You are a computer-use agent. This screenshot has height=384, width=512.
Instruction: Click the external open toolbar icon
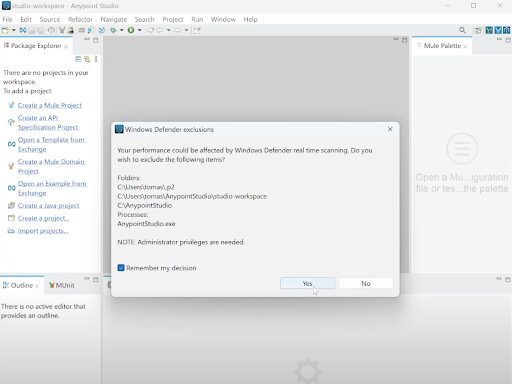click(197, 30)
